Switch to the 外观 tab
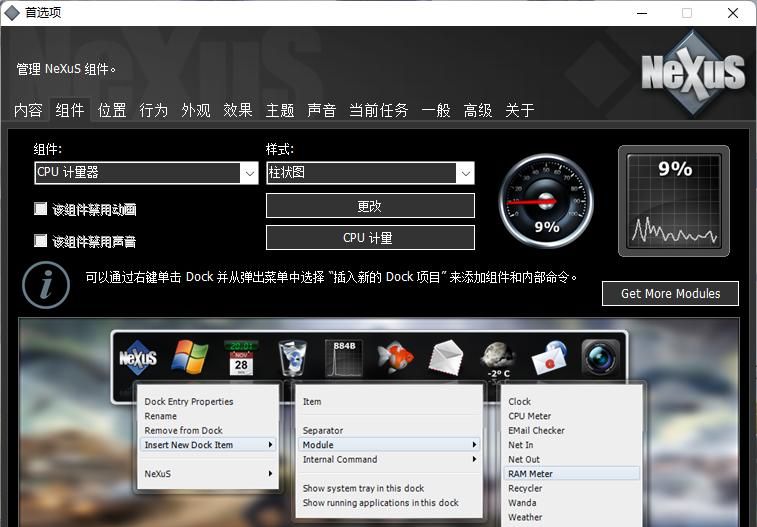 click(196, 110)
